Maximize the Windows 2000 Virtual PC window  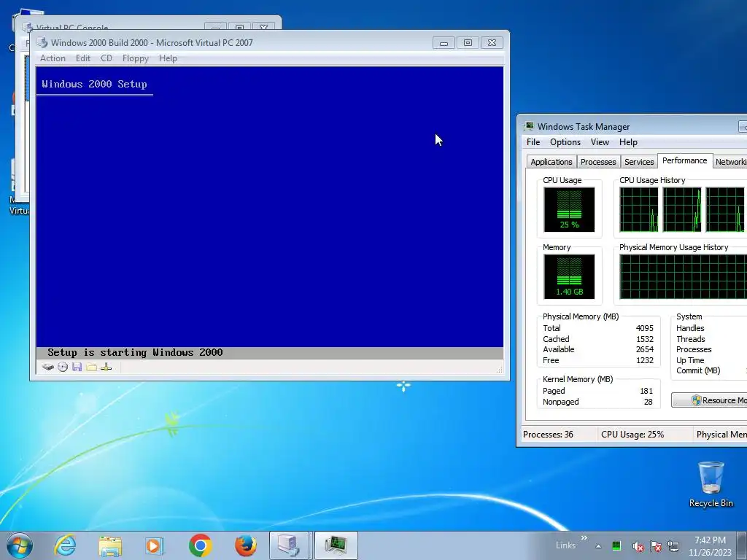click(x=468, y=43)
